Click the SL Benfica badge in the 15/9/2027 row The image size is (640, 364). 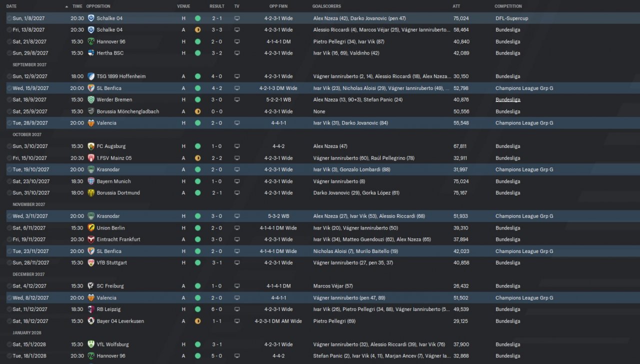(x=91, y=88)
